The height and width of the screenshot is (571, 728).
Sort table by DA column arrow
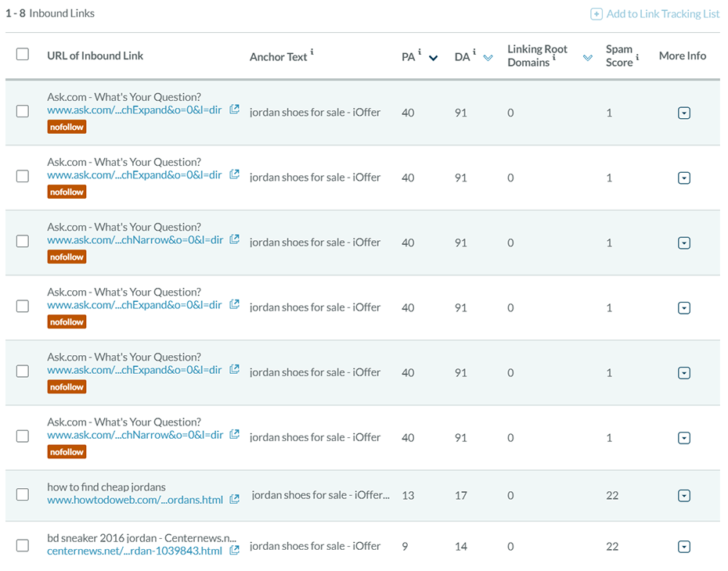pos(488,58)
